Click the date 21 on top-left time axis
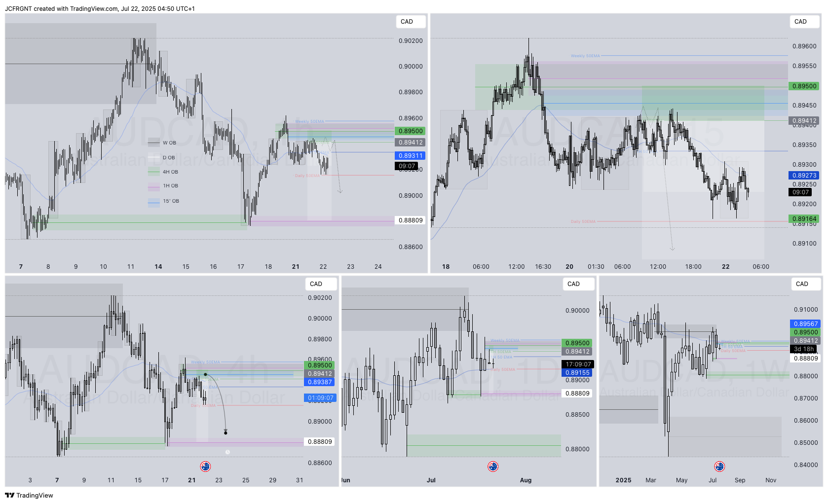This screenshot has width=828, height=504. 296,267
